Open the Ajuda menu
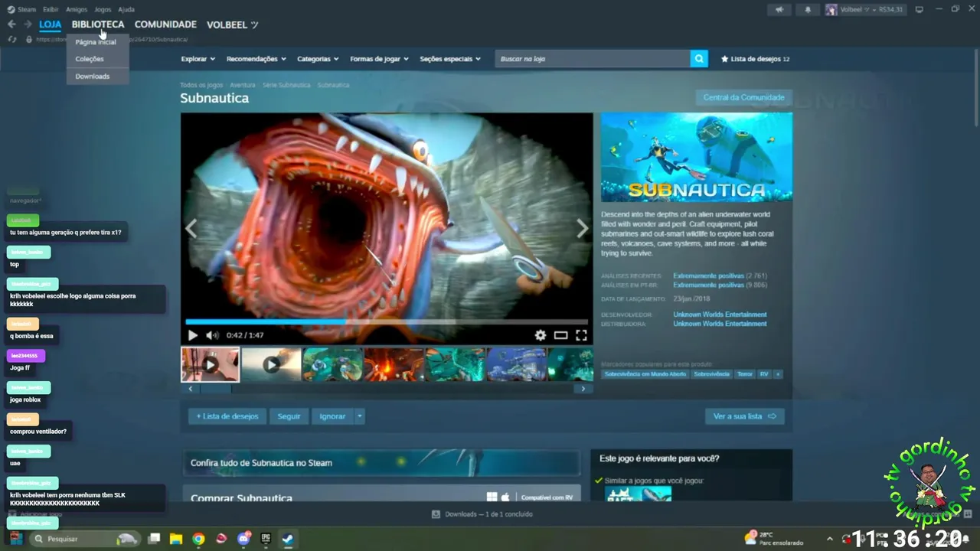The height and width of the screenshot is (551, 980). (x=126, y=9)
